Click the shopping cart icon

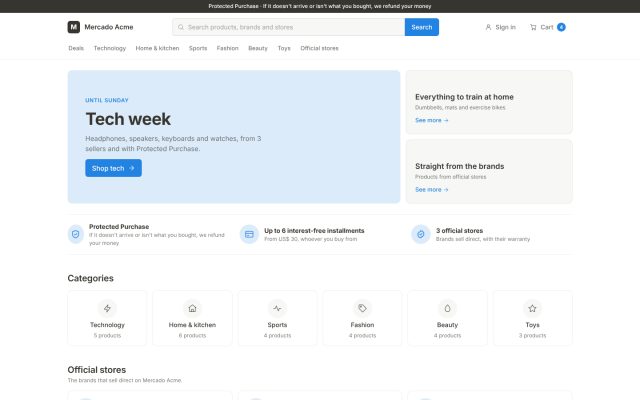click(x=533, y=27)
